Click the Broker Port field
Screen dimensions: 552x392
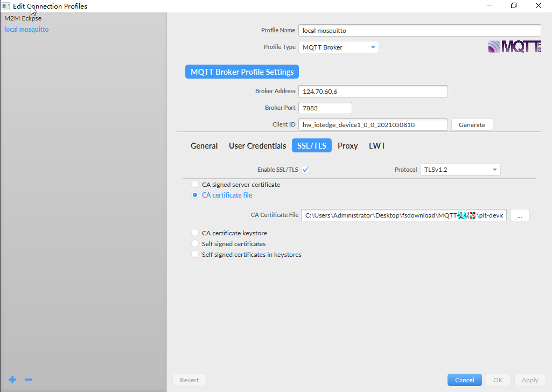point(325,108)
